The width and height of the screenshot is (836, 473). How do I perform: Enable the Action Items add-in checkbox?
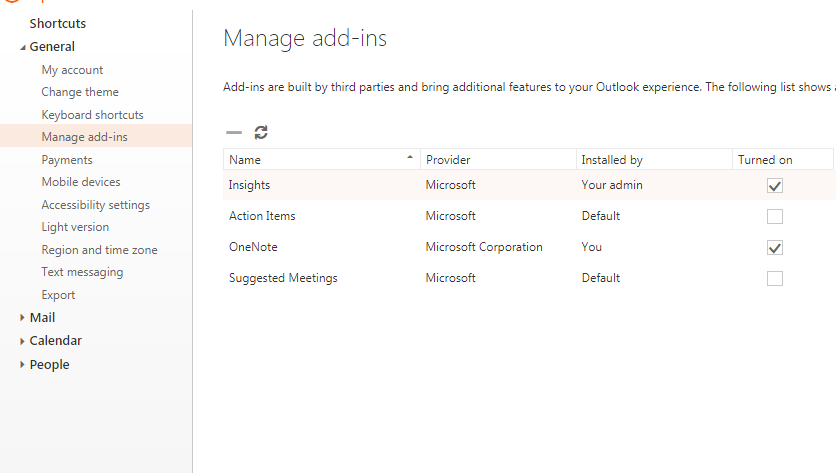[x=775, y=217]
